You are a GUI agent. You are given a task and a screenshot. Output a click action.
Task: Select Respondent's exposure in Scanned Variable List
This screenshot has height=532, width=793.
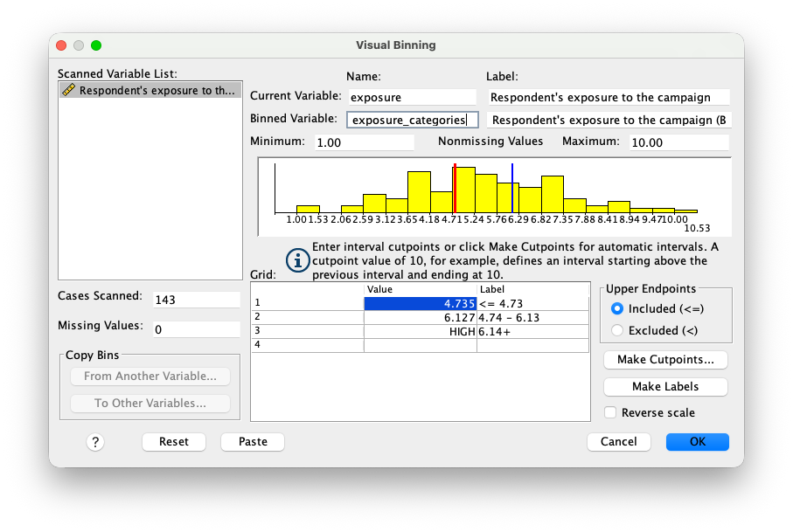[x=150, y=90]
